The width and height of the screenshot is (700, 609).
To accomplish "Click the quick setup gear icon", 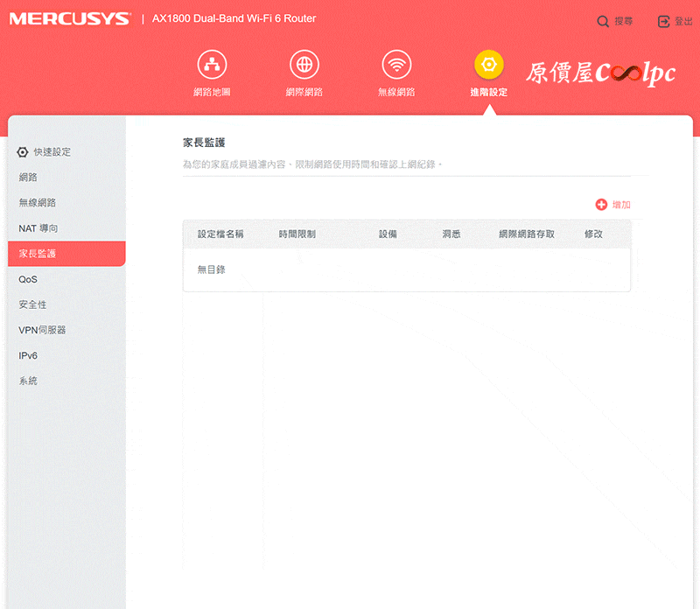I will click(x=23, y=152).
